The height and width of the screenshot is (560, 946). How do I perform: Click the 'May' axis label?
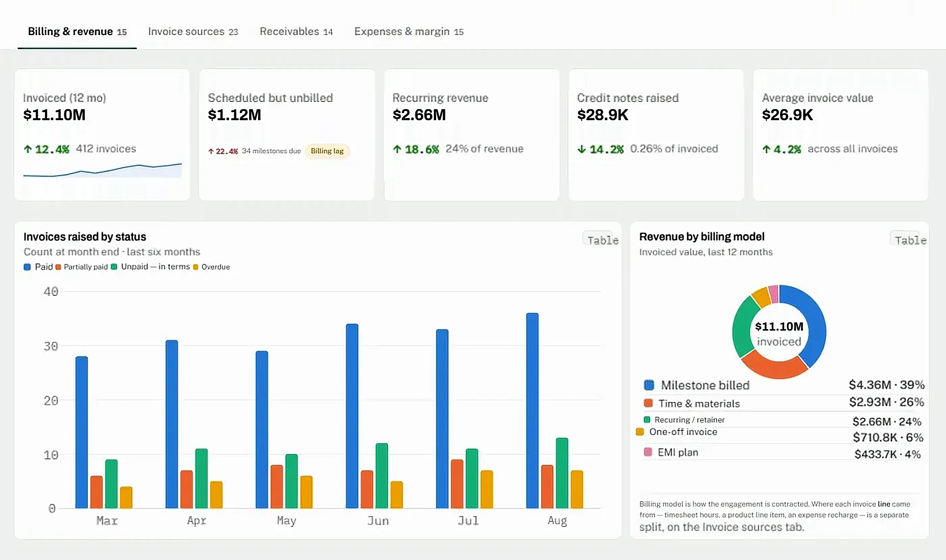287,521
